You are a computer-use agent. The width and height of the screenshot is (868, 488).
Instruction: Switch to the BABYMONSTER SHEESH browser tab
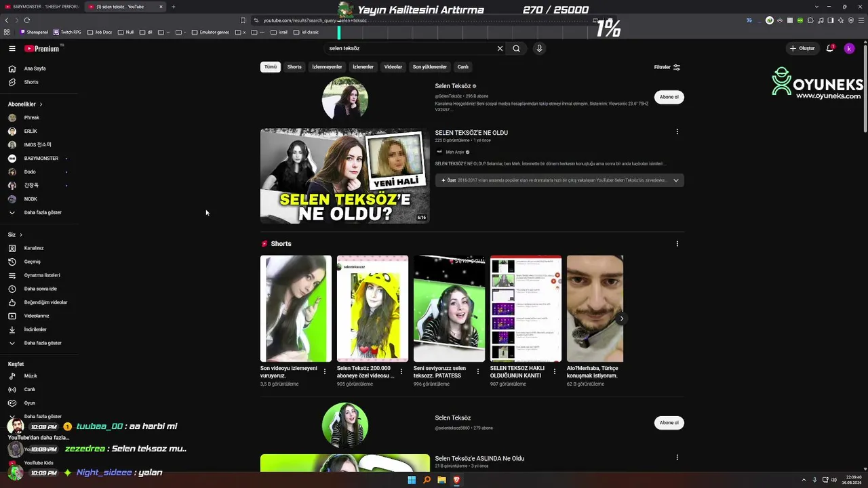pos(42,7)
